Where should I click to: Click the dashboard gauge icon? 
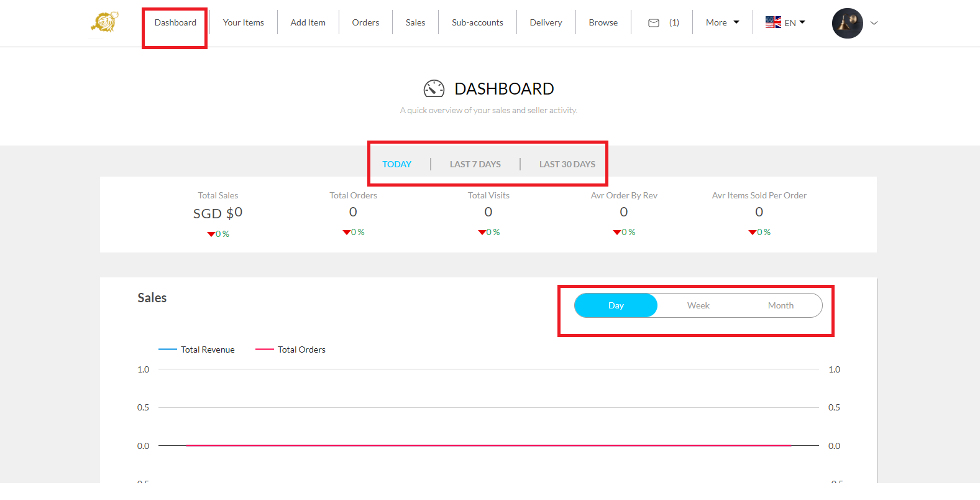(434, 89)
